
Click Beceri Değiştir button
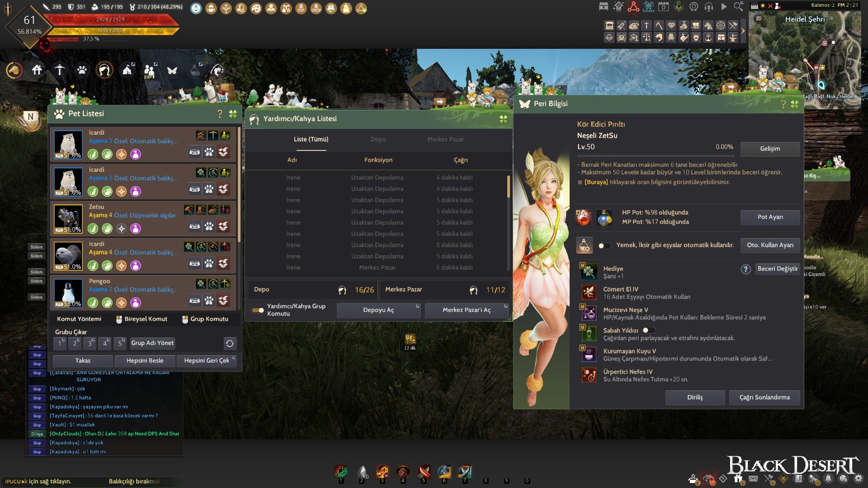click(778, 269)
